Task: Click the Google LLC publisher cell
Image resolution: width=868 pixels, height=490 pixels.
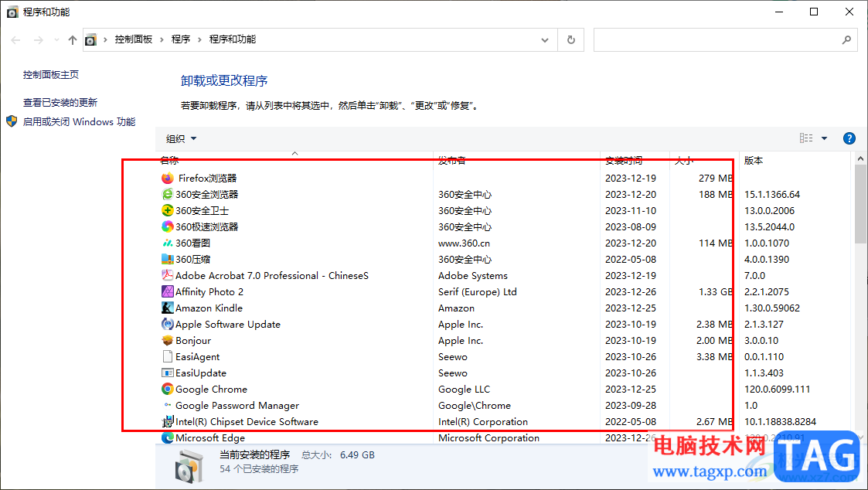Action: pyautogui.click(x=464, y=390)
